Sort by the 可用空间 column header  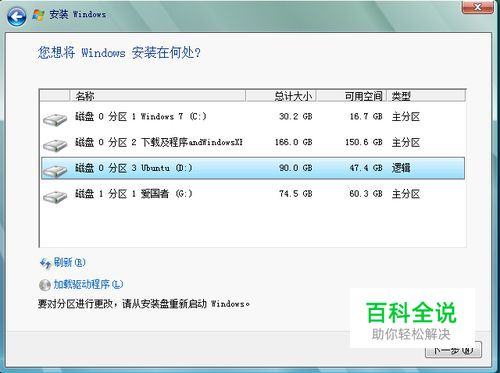point(351,96)
